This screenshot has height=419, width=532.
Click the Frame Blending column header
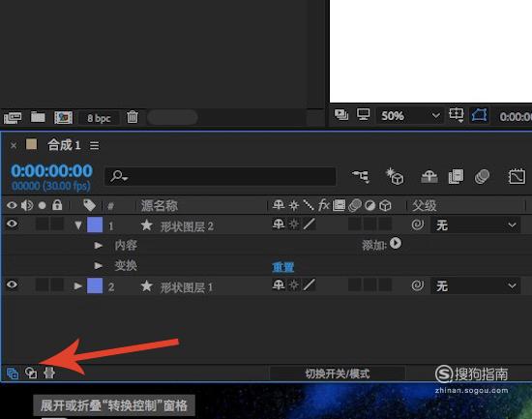pos(339,205)
